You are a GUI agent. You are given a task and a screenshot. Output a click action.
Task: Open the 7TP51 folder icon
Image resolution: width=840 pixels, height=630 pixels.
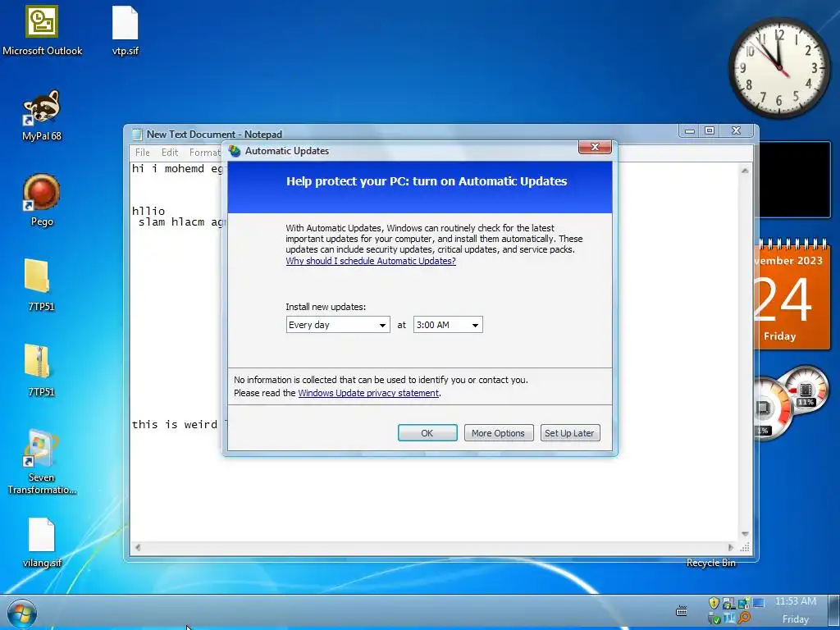41,285
